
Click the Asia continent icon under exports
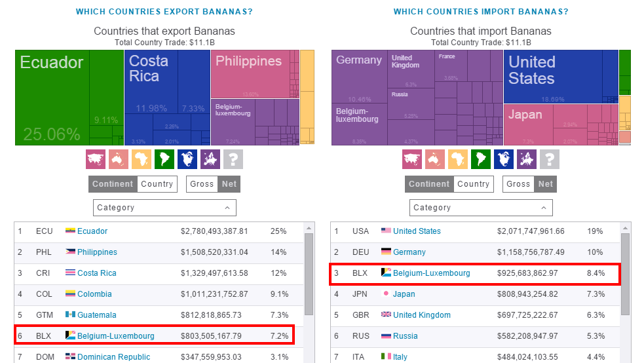(96, 159)
